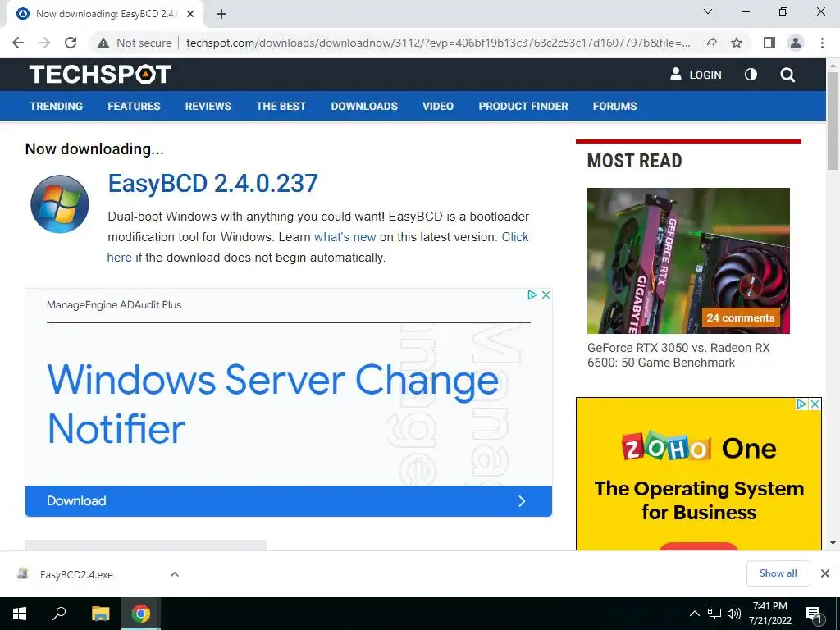
Task: Open a new browser tab
Action: [x=221, y=14]
